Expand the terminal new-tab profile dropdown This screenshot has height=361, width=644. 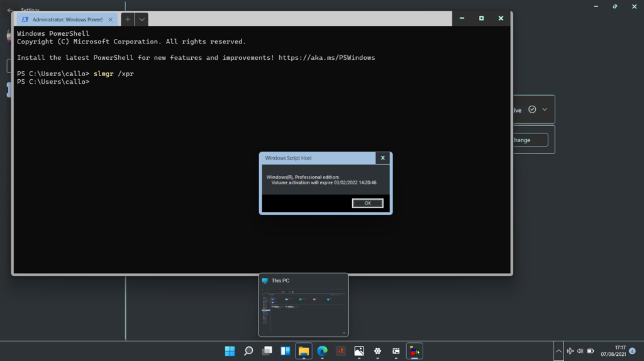click(142, 19)
